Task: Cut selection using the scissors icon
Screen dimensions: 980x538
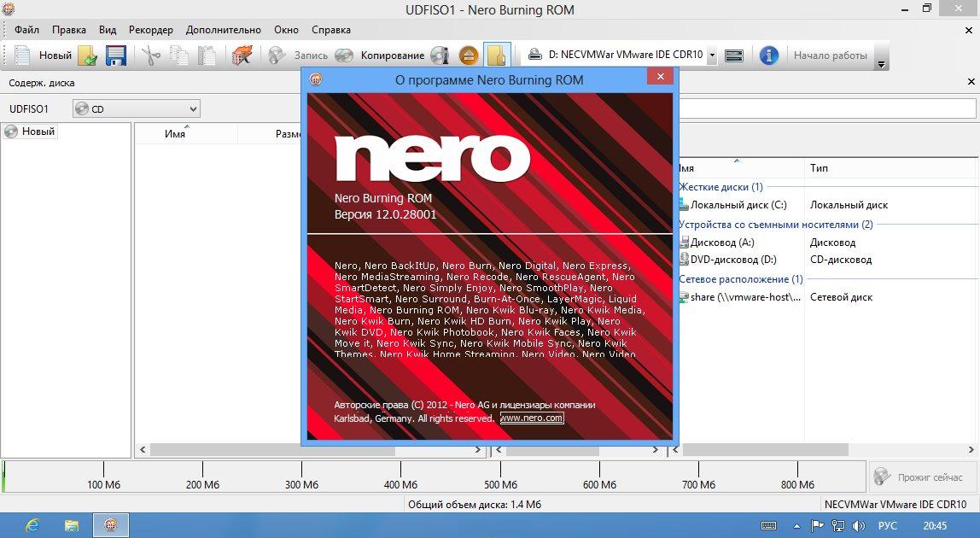Action: pyautogui.click(x=150, y=55)
